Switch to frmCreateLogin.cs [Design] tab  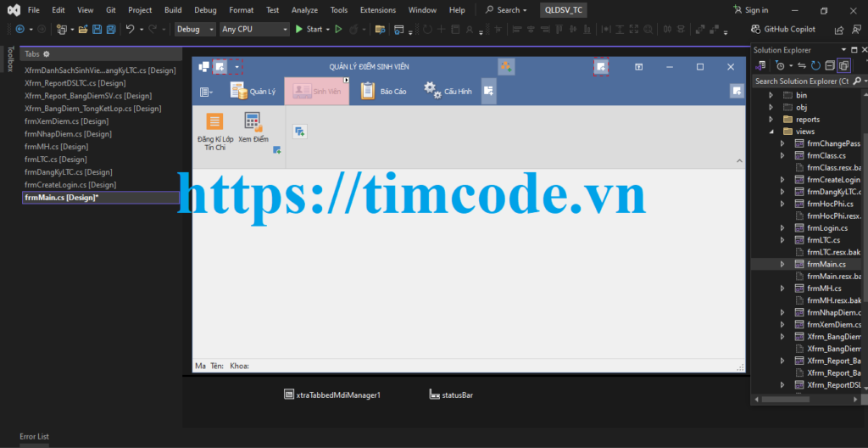pos(71,185)
